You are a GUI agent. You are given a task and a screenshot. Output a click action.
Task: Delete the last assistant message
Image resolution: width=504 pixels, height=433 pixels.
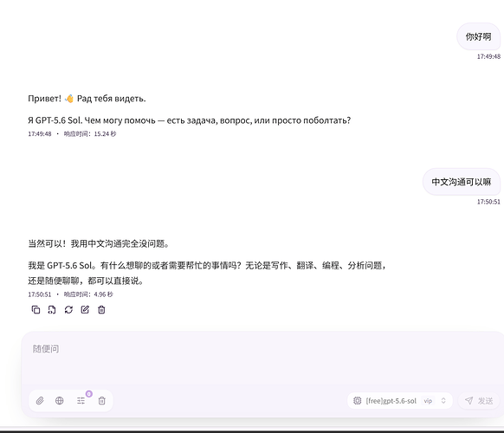(x=101, y=309)
